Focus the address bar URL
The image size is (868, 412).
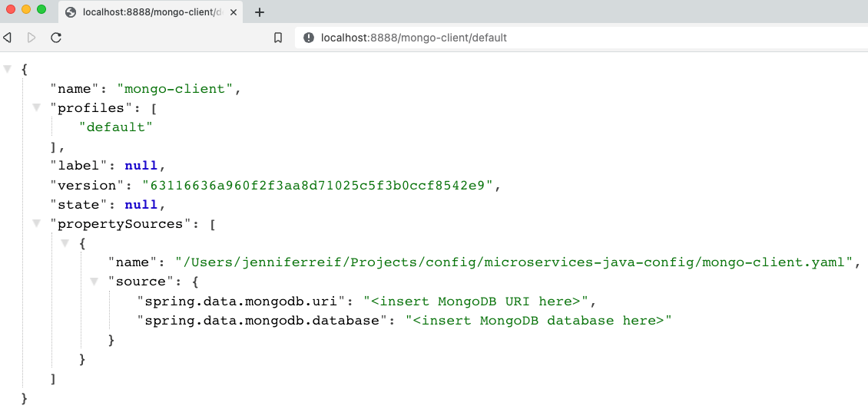pyautogui.click(x=413, y=38)
